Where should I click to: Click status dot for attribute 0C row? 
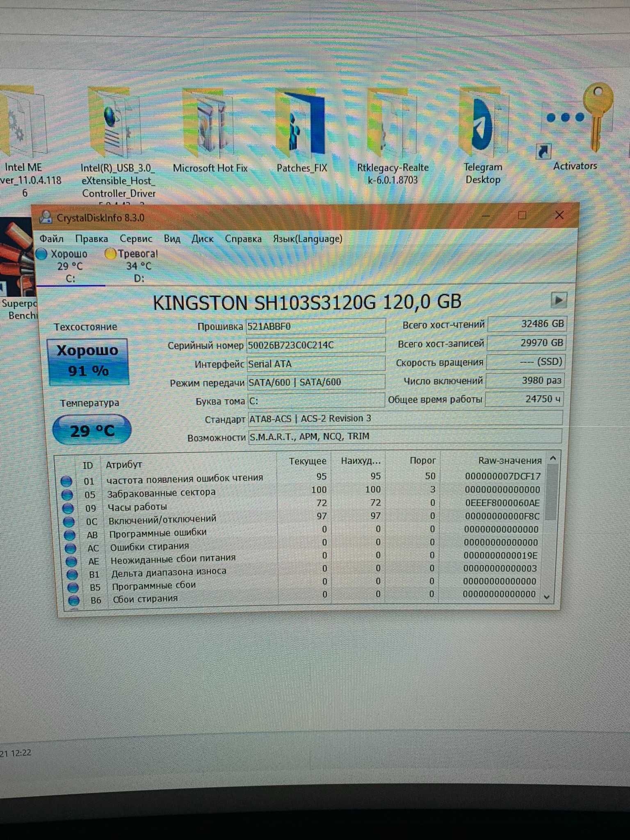[69, 522]
